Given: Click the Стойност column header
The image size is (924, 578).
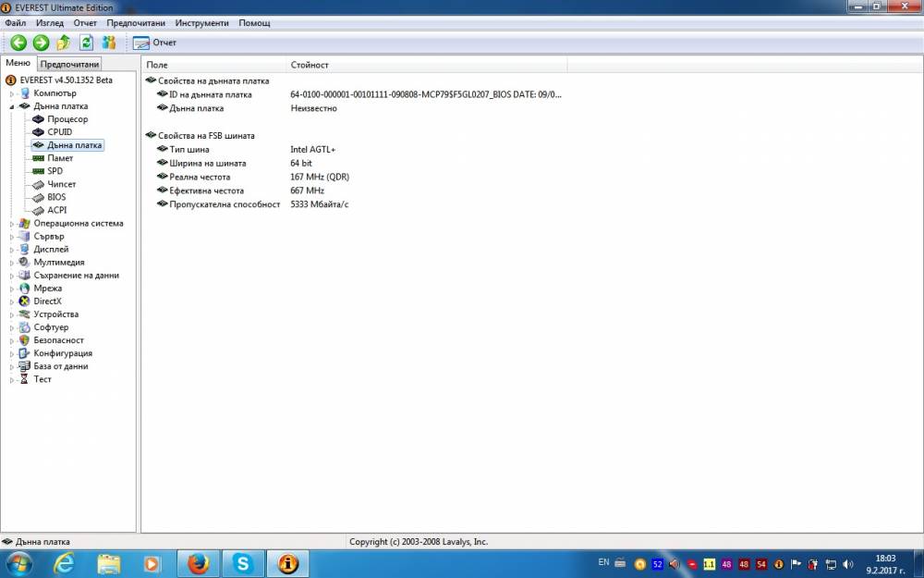Looking at the screenshot, I should pyautogui.click(x=427, y=65).
